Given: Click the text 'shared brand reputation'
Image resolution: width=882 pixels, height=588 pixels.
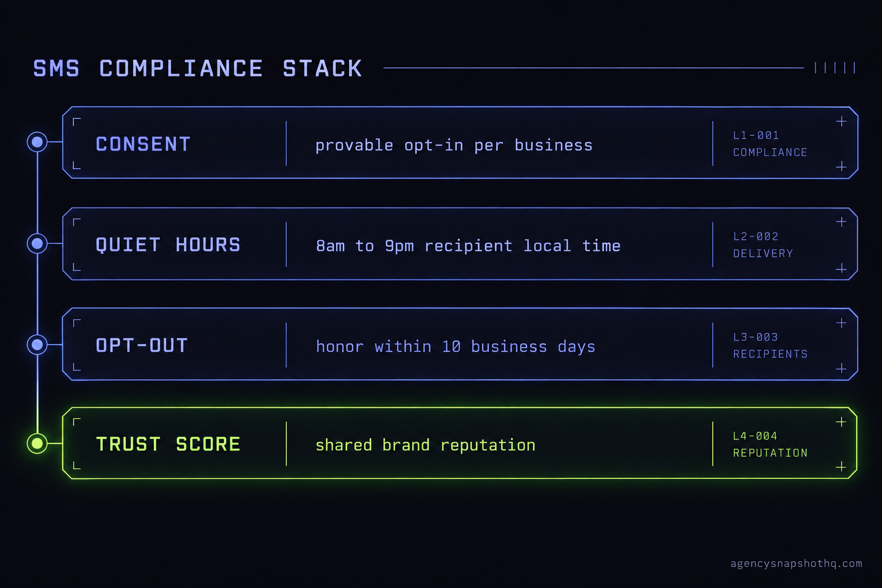Looking at the screenshot, I should click(x=425, y=445).
